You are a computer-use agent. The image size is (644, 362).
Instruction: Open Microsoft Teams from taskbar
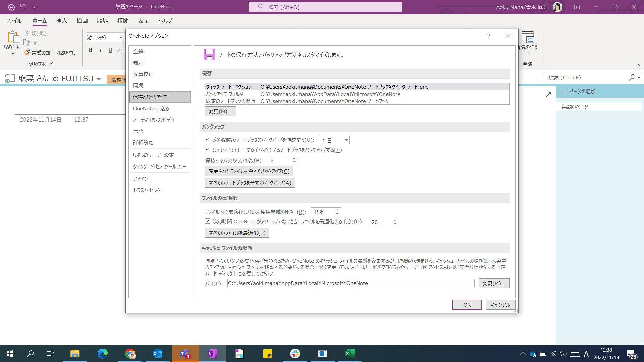tap(185, 354)
